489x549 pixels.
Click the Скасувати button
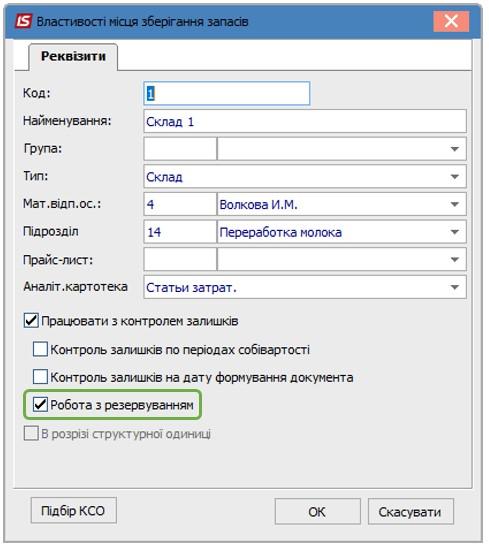pos(411,512)
